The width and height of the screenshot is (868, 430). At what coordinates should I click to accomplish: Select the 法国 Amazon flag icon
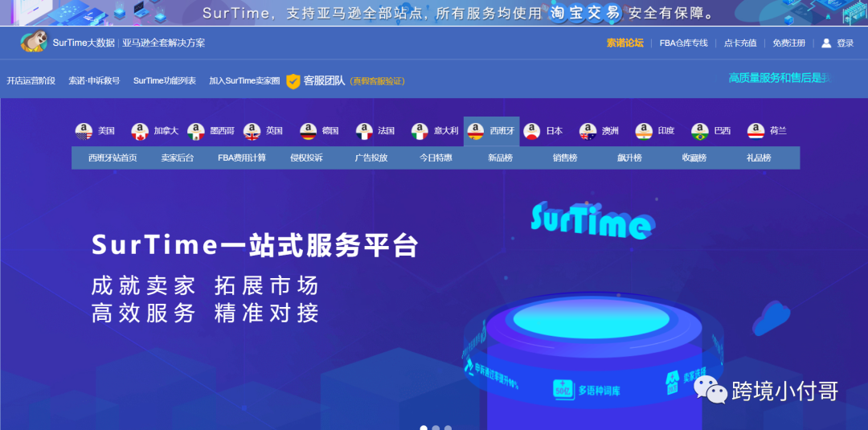[x=364, y=131]
